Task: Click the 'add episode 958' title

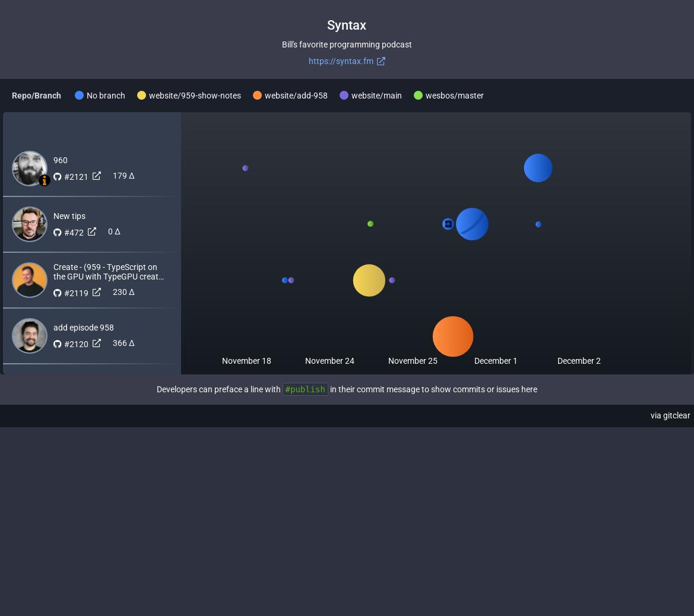Action: pos(84,328)
